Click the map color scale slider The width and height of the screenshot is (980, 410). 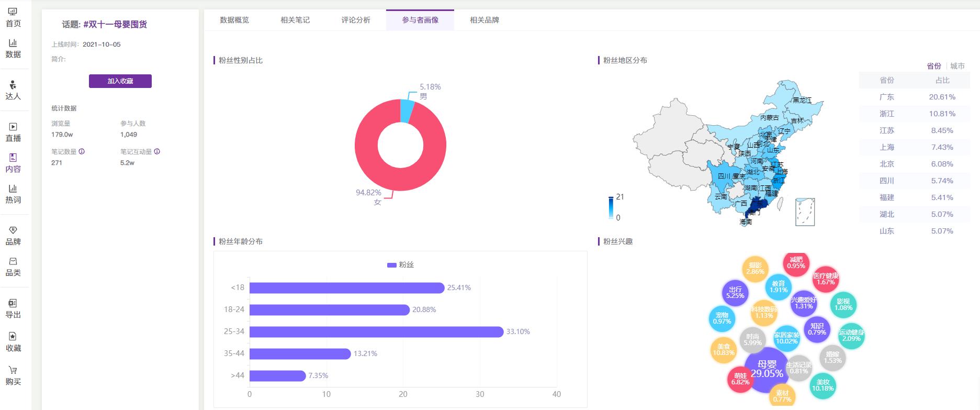pos(611,207)
